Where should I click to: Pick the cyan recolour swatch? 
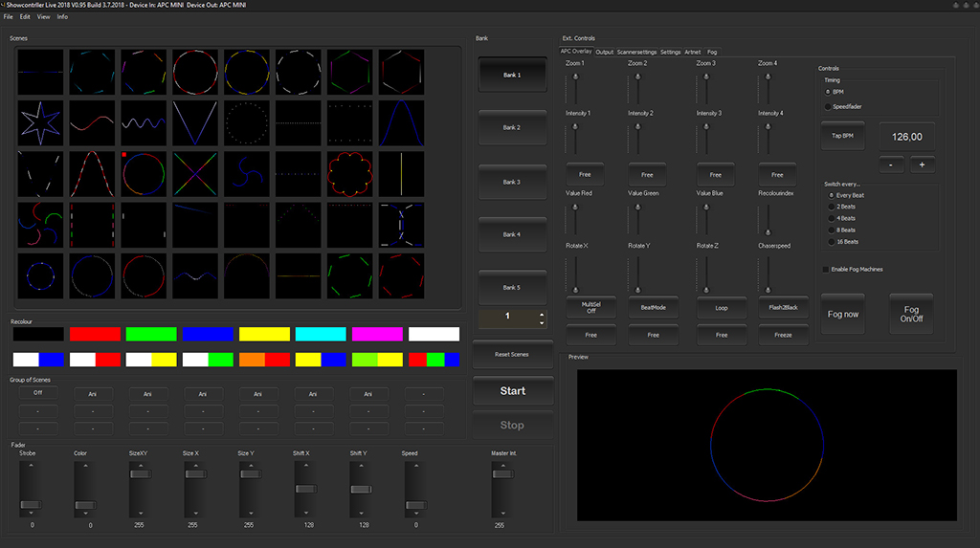pos(321,334)
